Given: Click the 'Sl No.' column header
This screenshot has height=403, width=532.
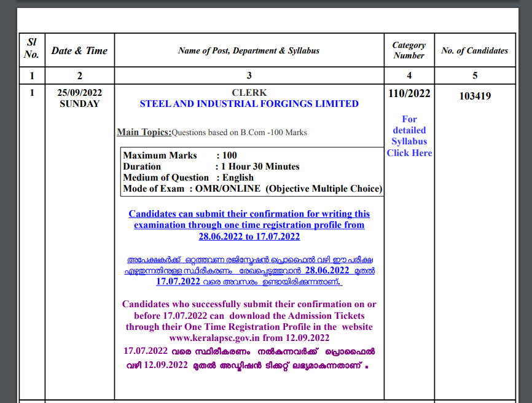Looking at the screenshot, I should [32, 48].
